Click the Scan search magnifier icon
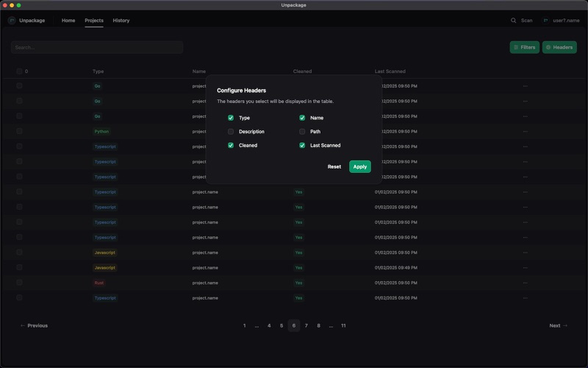Viewport: 588px width, 368px height. pos(513,21)
